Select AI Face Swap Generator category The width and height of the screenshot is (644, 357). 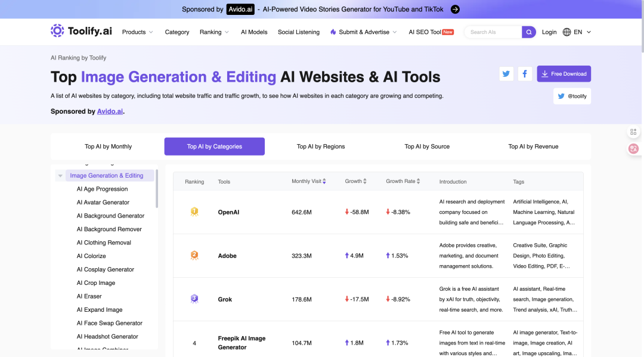(110, 324)
